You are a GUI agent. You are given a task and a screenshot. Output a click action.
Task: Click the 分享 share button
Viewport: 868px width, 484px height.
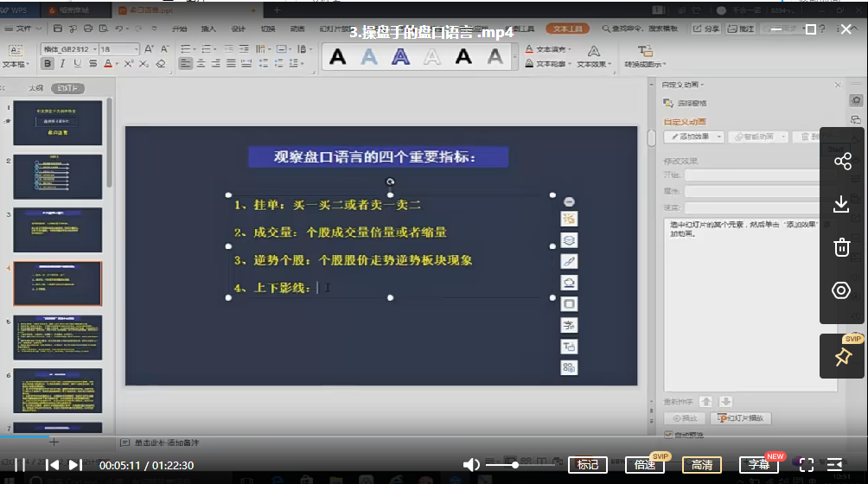pyautogui.click(x=705, y=29)
